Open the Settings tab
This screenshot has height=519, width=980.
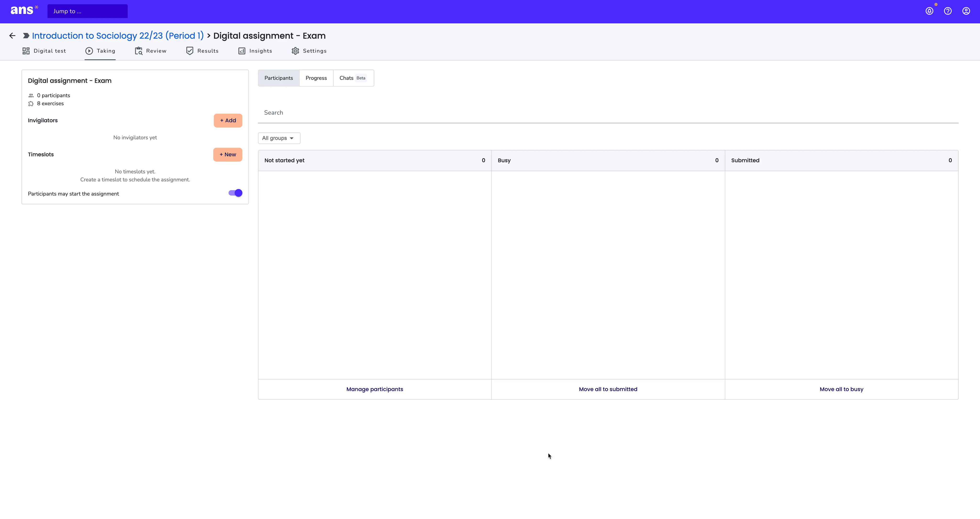(309, 51)
